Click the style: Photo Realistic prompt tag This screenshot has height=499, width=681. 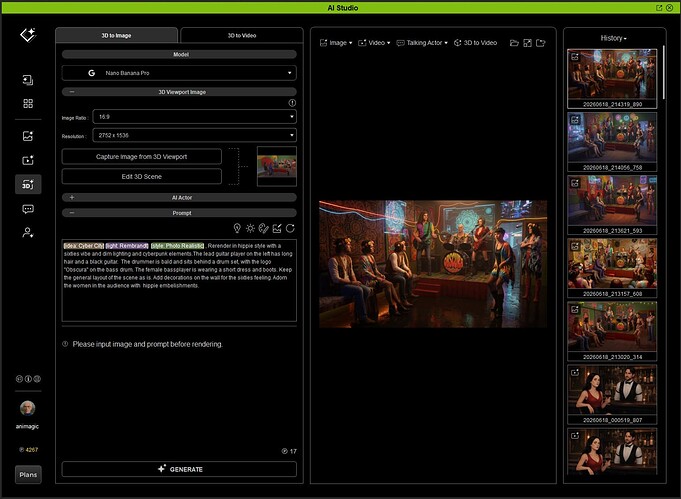177,246
